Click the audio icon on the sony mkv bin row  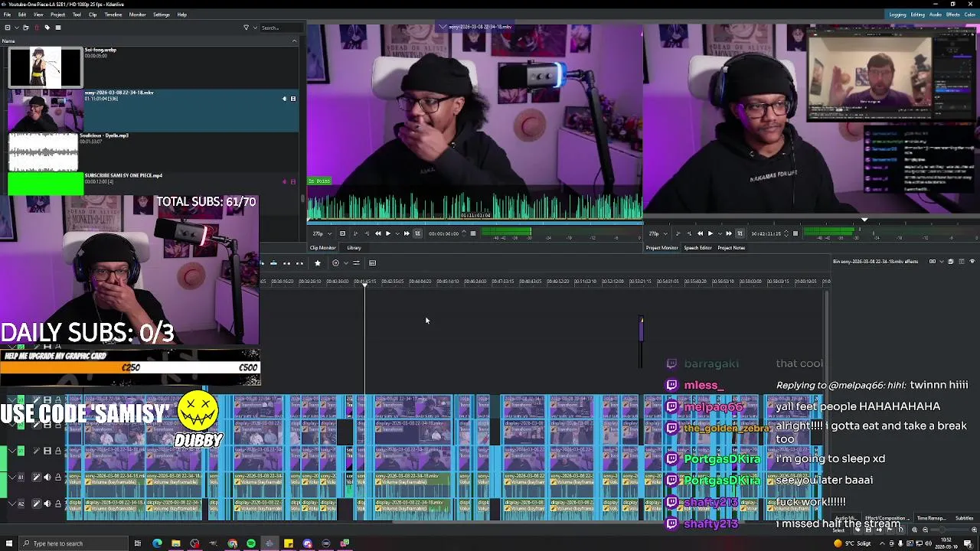[x=284, y=99]
